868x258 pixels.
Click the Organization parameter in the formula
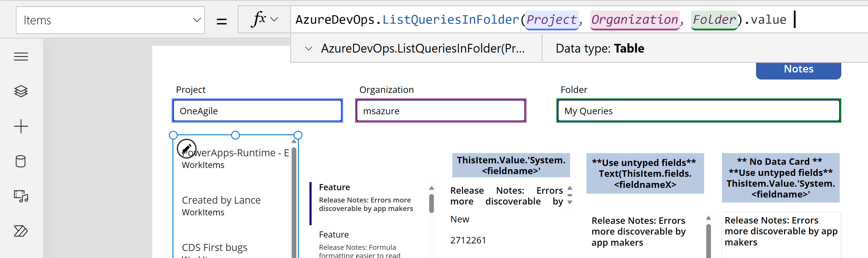pos(634,20)
